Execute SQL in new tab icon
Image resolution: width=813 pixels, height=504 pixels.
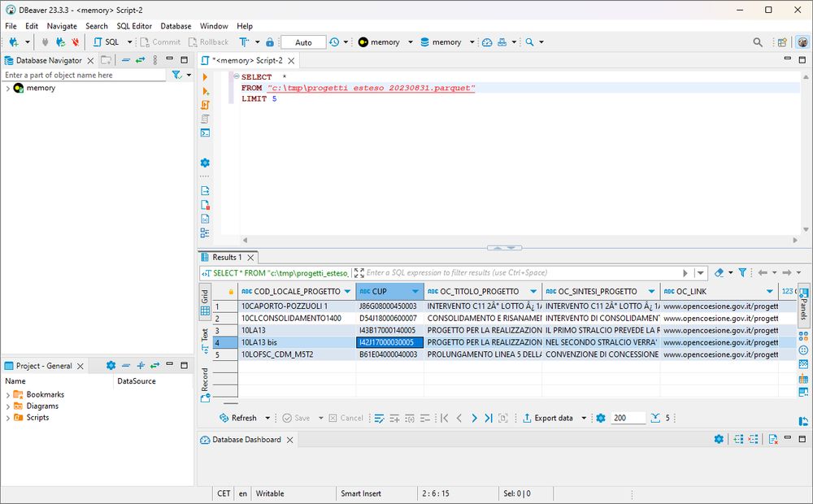[206, 91]
